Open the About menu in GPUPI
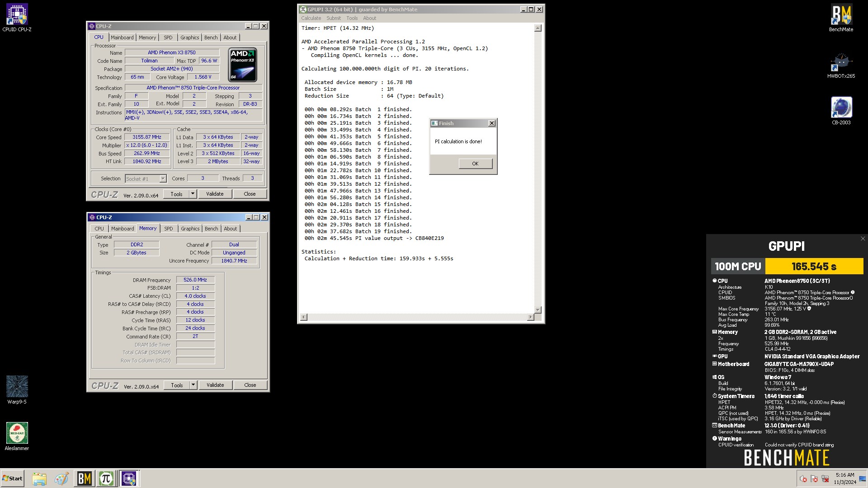This screenshot has width=868, height=488. click(369, 18)
